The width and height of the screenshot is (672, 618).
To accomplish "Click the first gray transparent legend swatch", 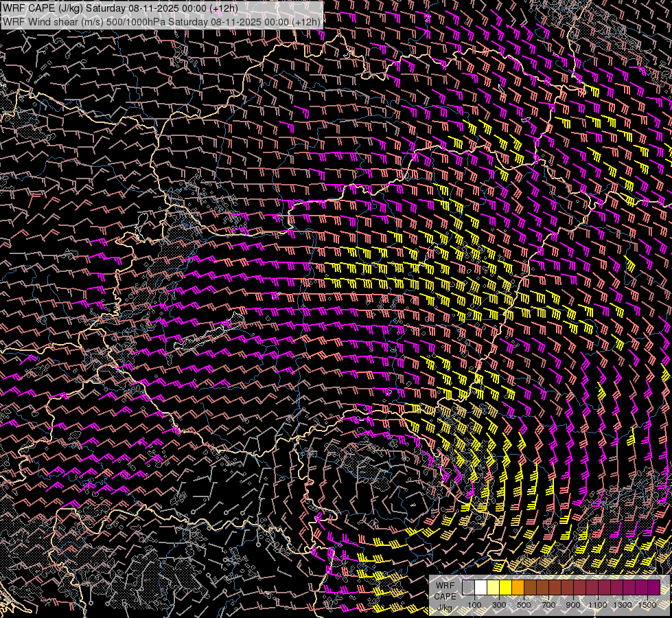I will tap(468, 588).
